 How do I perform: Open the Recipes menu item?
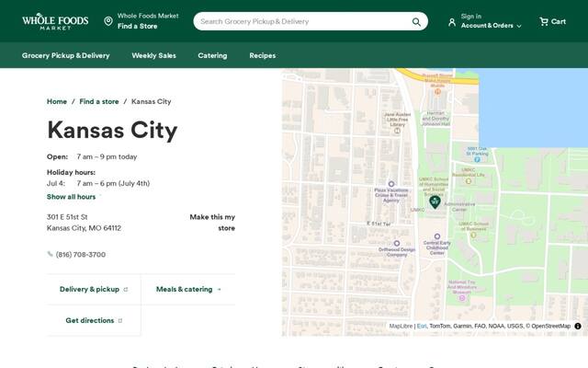(x=263, y=55)
